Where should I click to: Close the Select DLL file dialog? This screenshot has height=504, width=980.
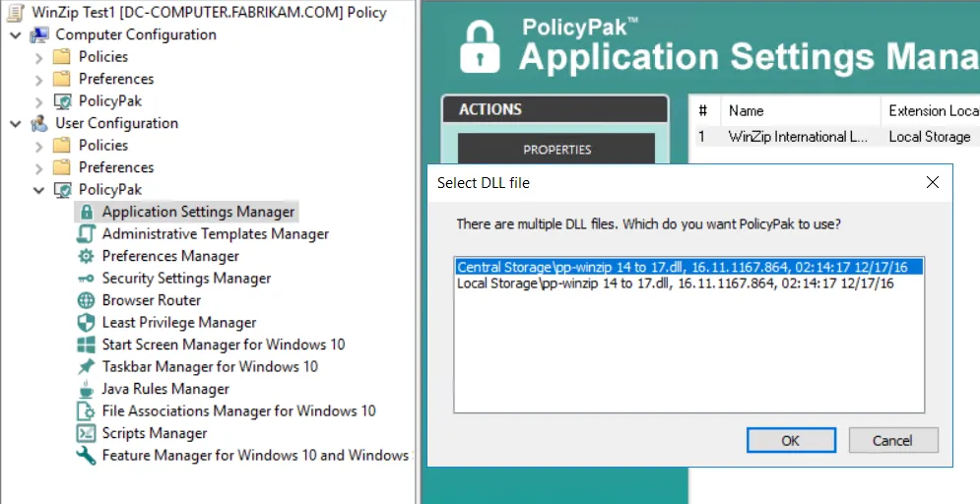(x=933, y=182)
